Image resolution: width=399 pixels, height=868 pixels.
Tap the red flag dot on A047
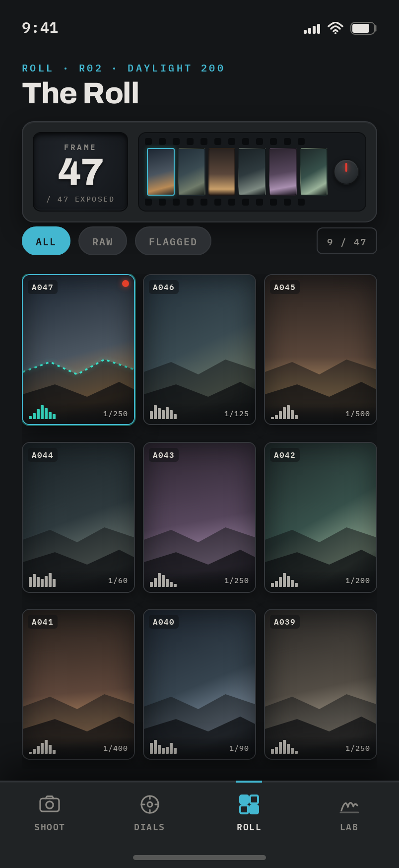pyautogui.click(x=126, y=284)
